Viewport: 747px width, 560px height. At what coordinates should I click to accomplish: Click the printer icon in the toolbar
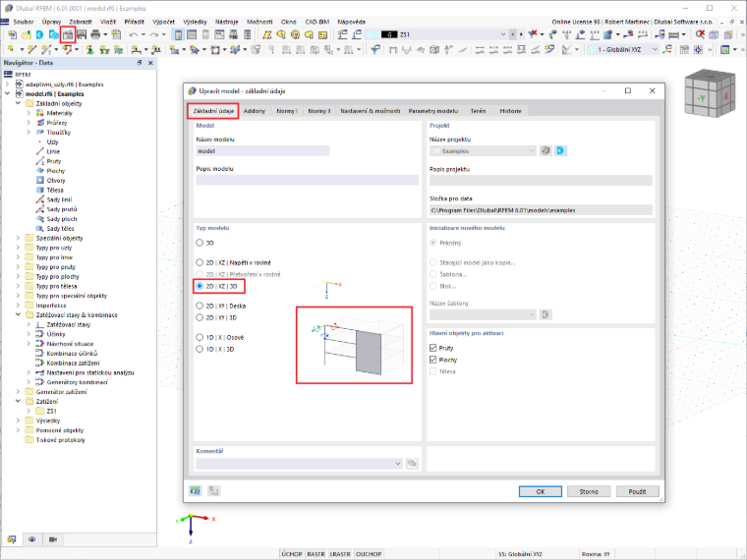(95, 34)
